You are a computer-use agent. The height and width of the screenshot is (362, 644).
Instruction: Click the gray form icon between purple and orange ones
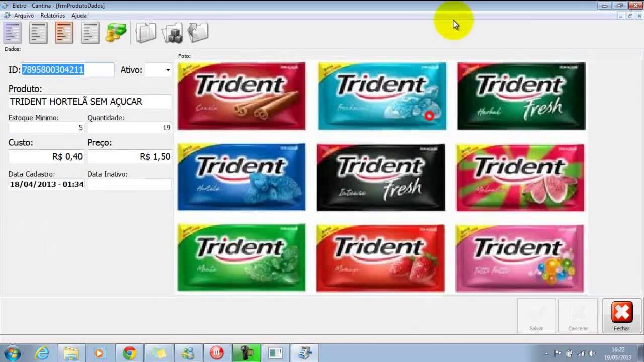point(38,33)
